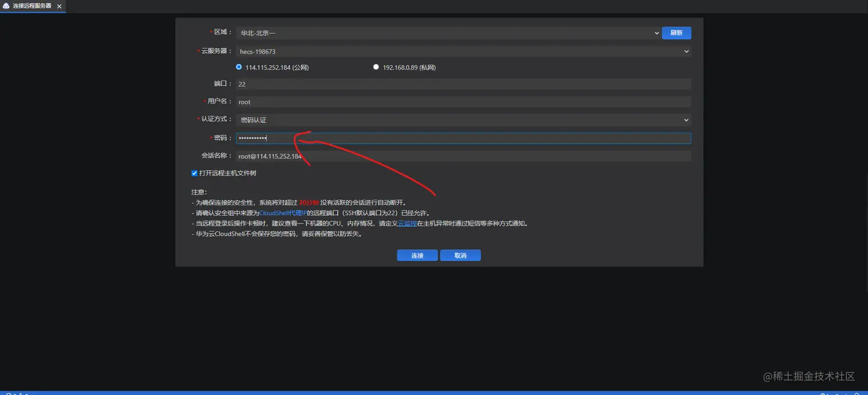The width and height of the screenshot is (868, 395).
Task: Open the 云服务器 hecs-198673 dropdown
Action: click(x=463, y=52)
